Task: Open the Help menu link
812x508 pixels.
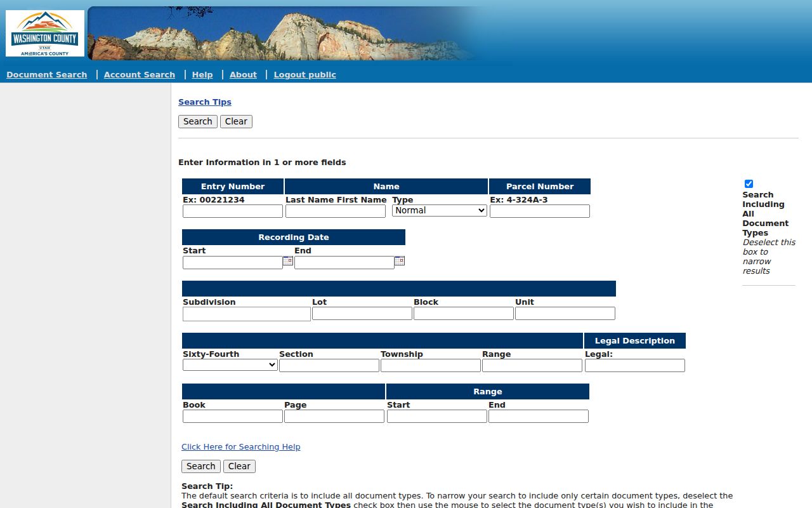Action: coord(202,74)
